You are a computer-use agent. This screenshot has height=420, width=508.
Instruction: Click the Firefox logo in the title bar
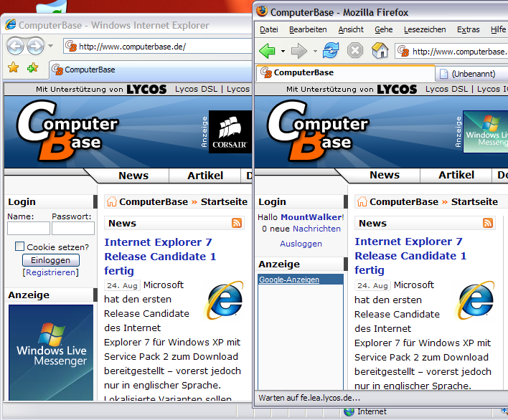(x=262, y=11)
